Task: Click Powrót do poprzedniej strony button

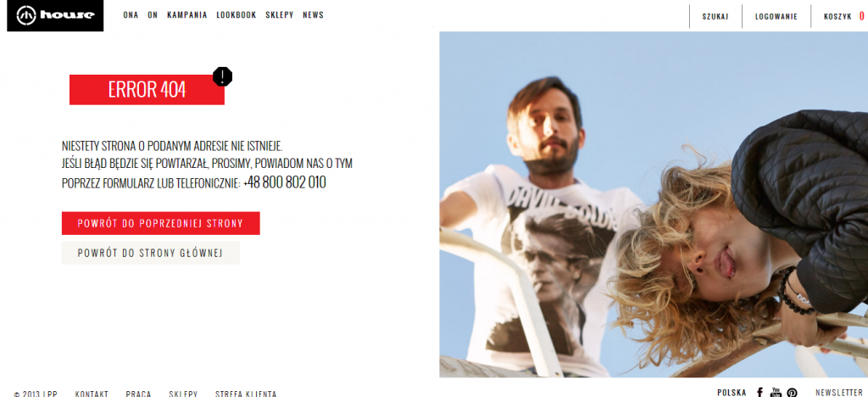Action: coord(160,223)
